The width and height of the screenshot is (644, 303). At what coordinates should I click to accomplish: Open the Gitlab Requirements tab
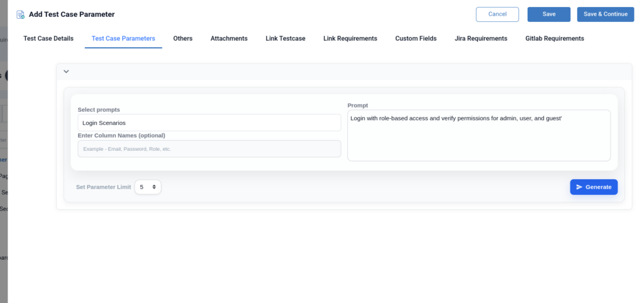point(554,38)
